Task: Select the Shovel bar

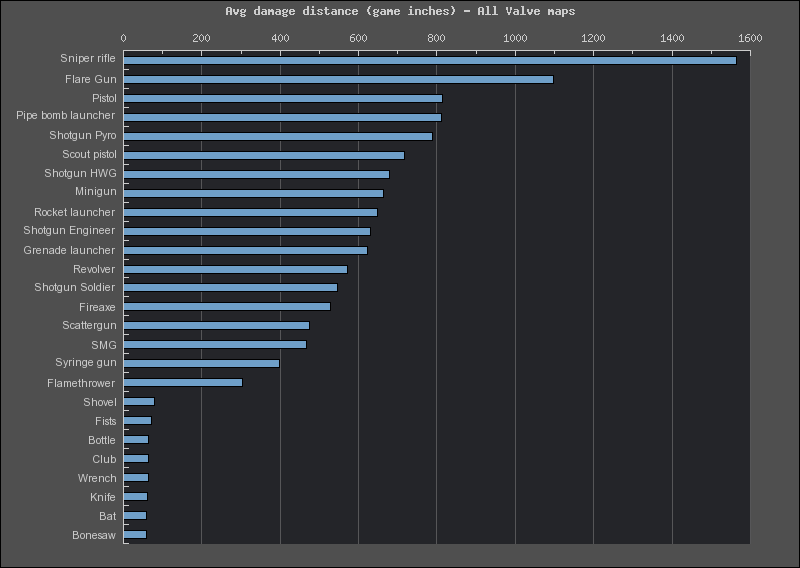Action: pos(139,402)
